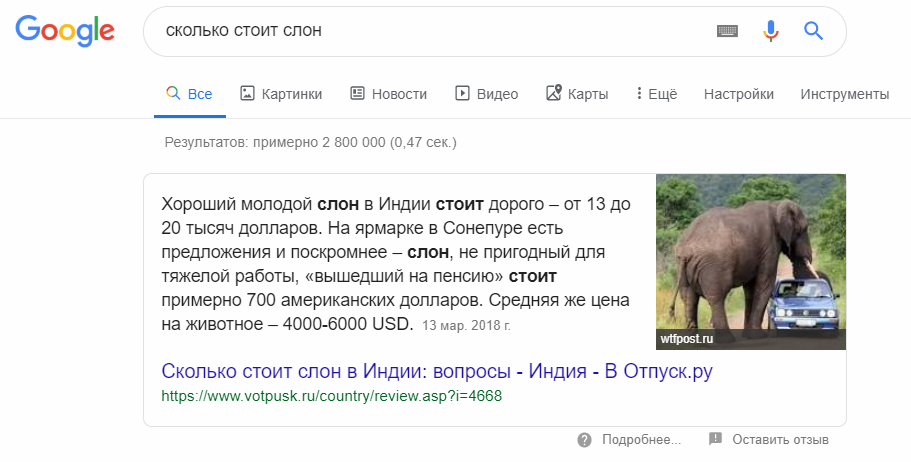Start voice search with microphone icon

(x=770, y=31)
